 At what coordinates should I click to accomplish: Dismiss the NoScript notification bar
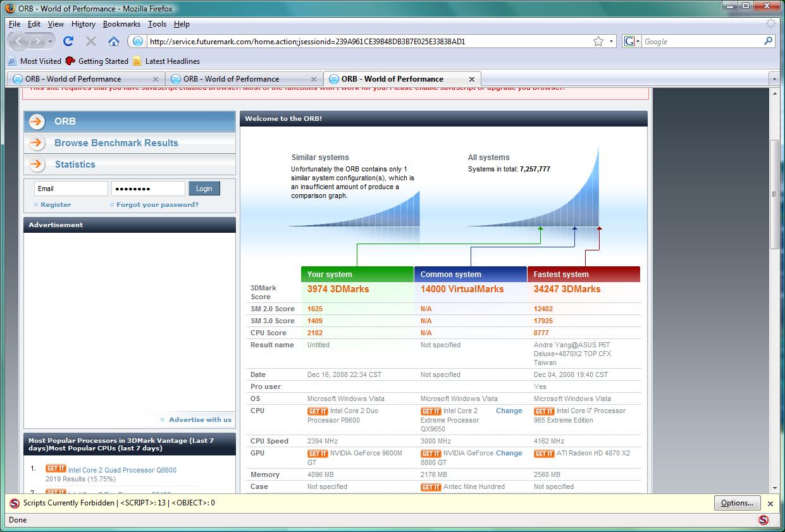click(x=770, y=504)
